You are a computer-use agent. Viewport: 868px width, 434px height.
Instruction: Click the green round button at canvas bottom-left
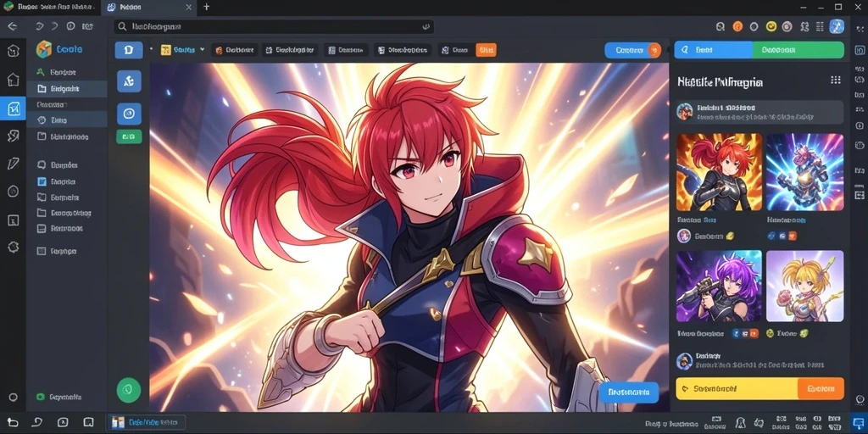(129, 390)
